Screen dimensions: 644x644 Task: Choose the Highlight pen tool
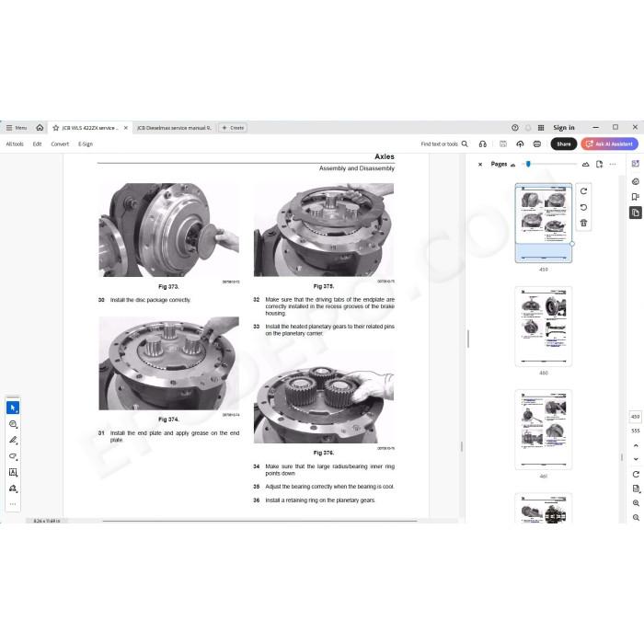(13, 440)
